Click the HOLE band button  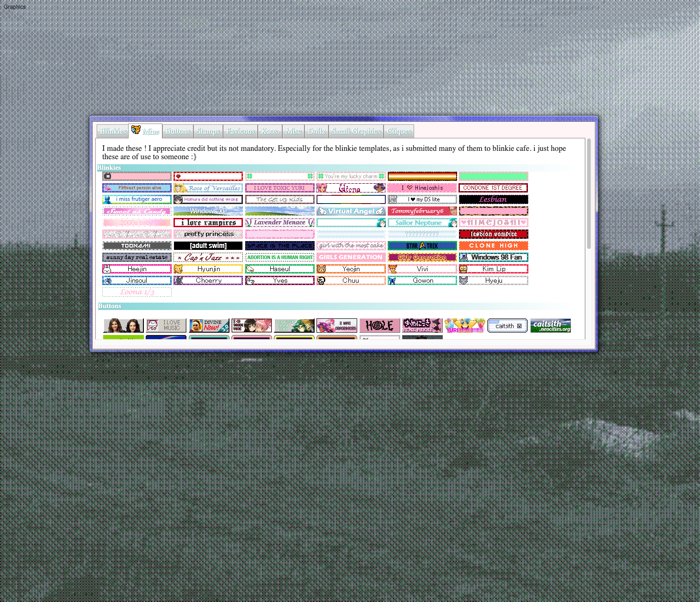click(379, 326)
